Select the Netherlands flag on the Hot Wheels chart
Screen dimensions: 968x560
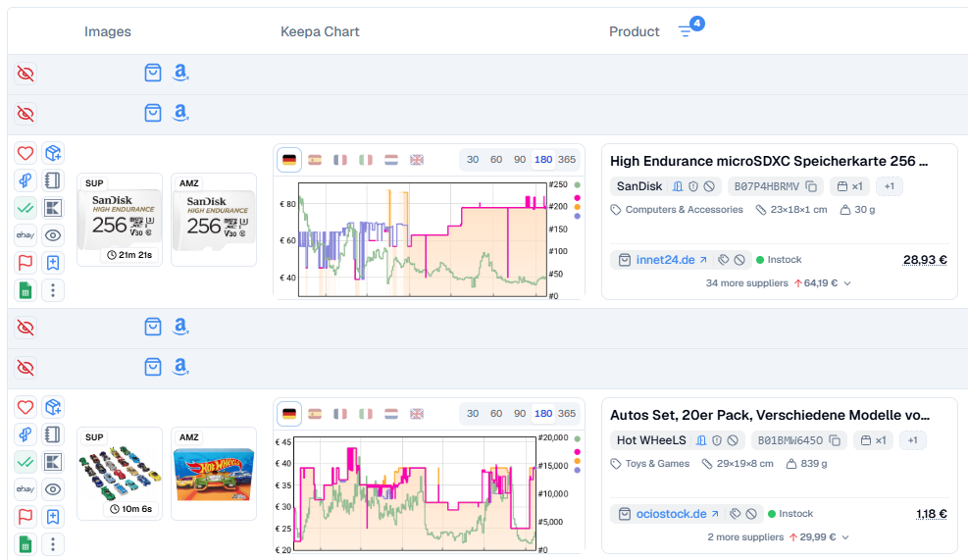[391, 414]
